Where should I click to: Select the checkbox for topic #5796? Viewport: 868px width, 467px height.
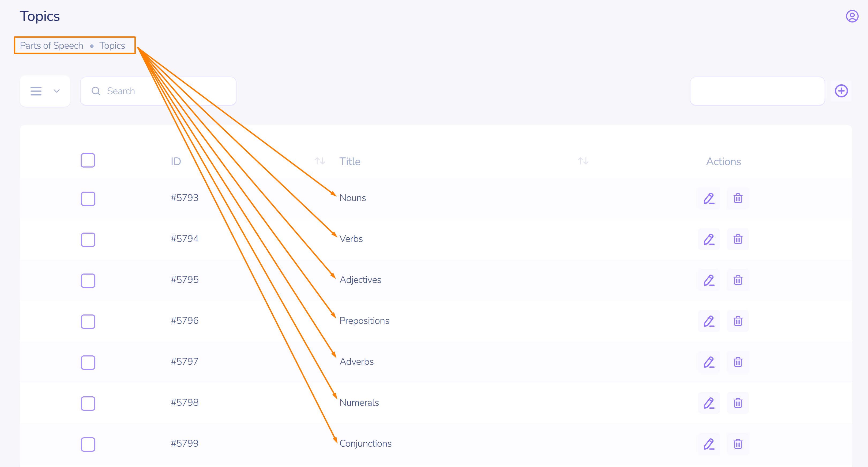[88, 321]
